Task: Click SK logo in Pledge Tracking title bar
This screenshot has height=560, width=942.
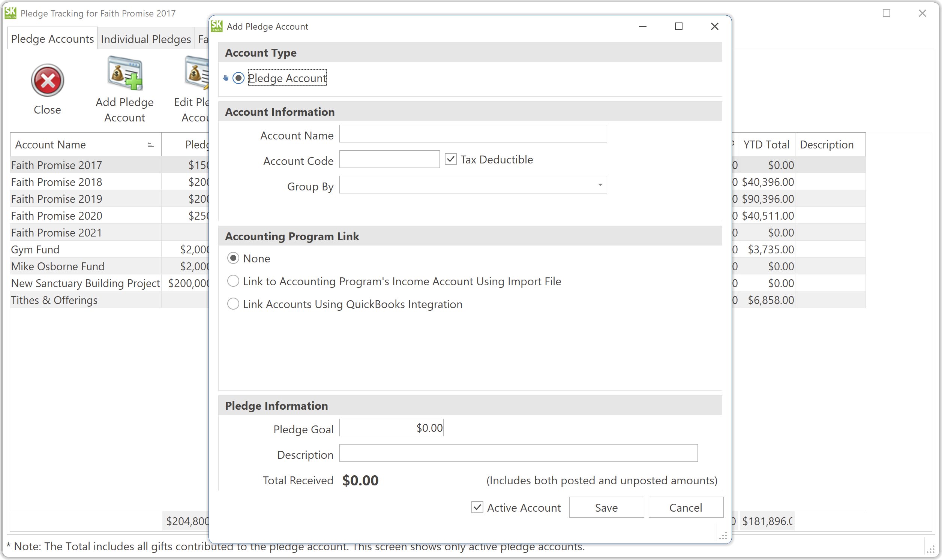Action: click(10, 13)
